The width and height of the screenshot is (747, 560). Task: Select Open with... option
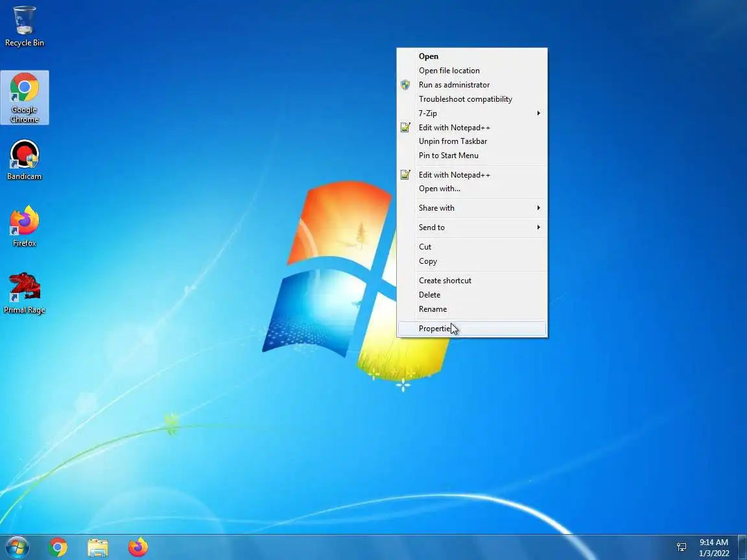tap(471, 189)
